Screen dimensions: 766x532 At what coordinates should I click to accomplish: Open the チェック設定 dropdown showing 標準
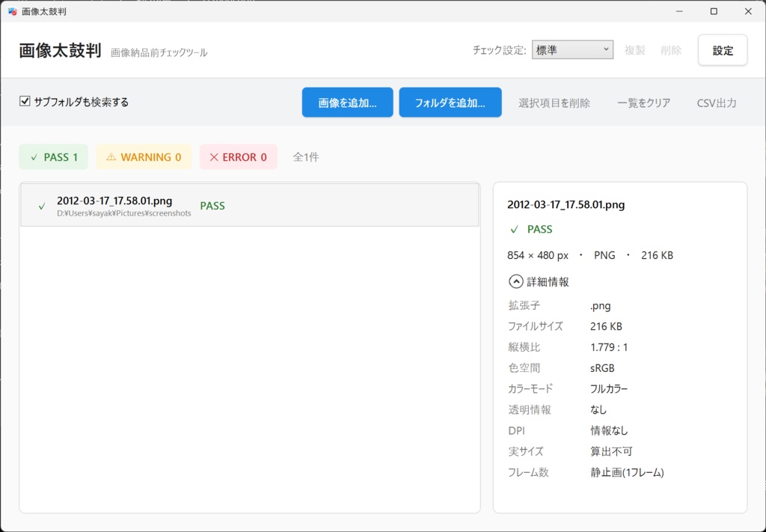(x=572, y=50)
